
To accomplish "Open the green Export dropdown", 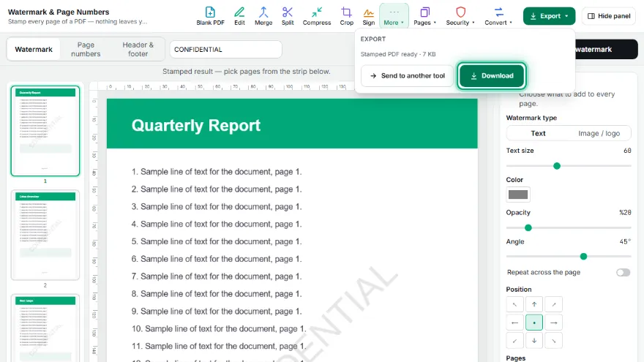I will click(x=549, y=16).
